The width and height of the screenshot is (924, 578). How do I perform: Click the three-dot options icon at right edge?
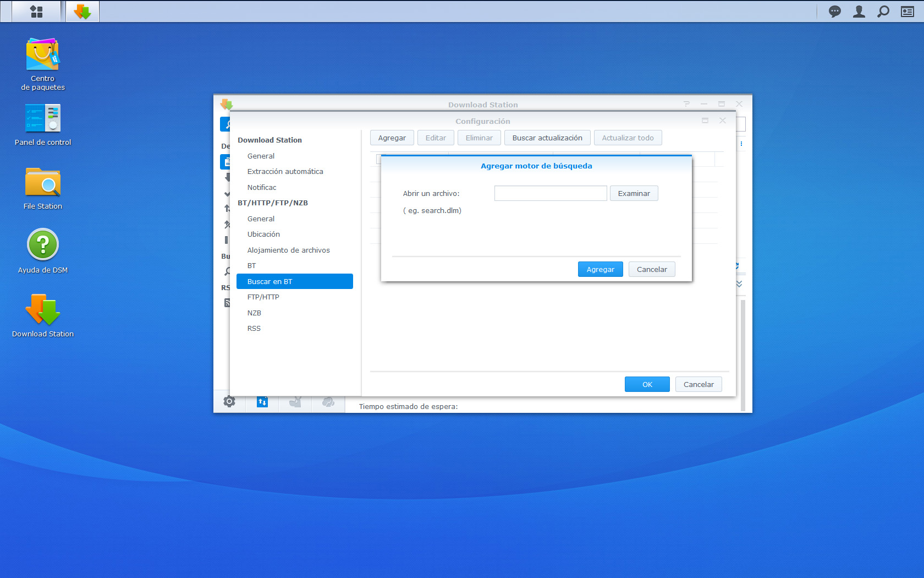(741, 144)
